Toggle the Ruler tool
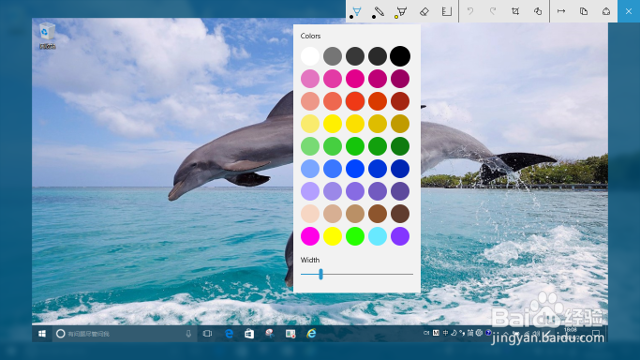Screen dimensions: 640x360 [x=447, y=11]
